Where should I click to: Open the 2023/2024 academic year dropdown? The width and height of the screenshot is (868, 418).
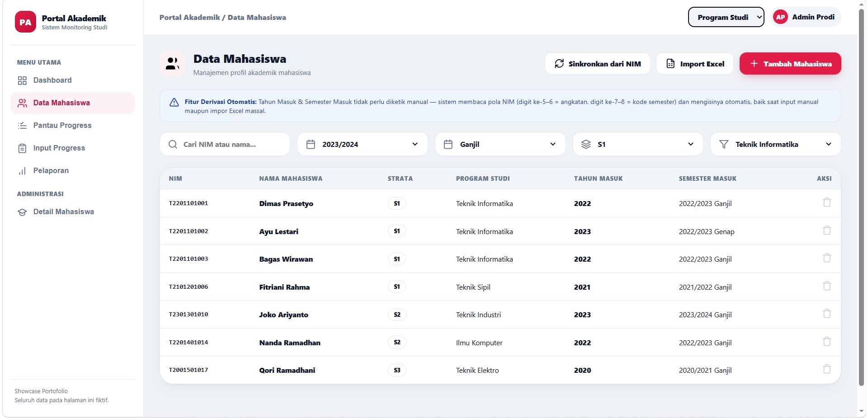point(363,145)
